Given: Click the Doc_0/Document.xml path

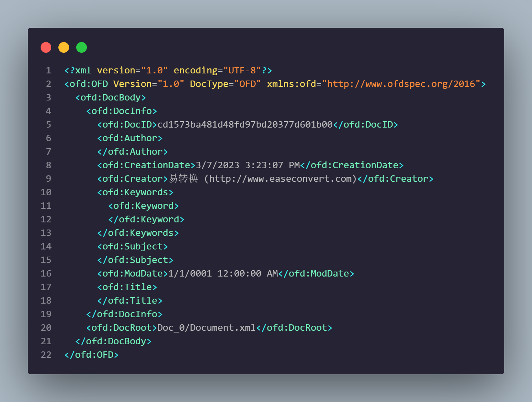Looking at the screenshot, I should 207,328.
